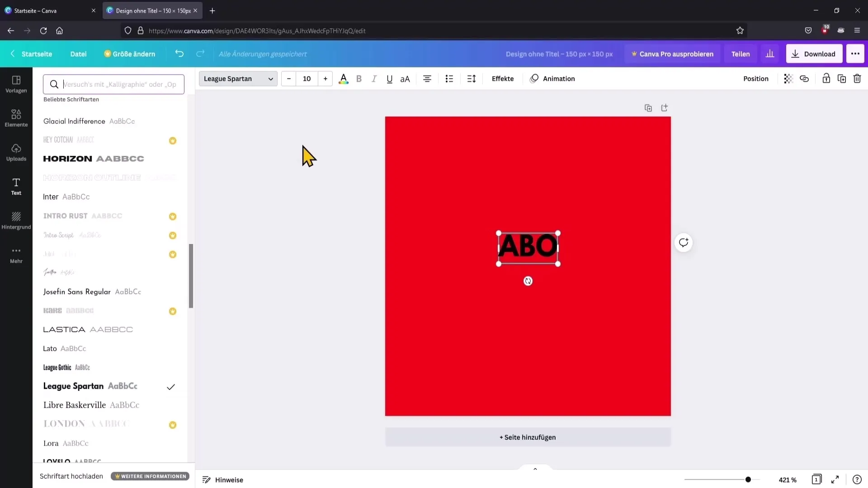The width and height of the screenshot is (868, 488).
Task: Click the Italic formatting icon
Action: click(x=374, y=78)
